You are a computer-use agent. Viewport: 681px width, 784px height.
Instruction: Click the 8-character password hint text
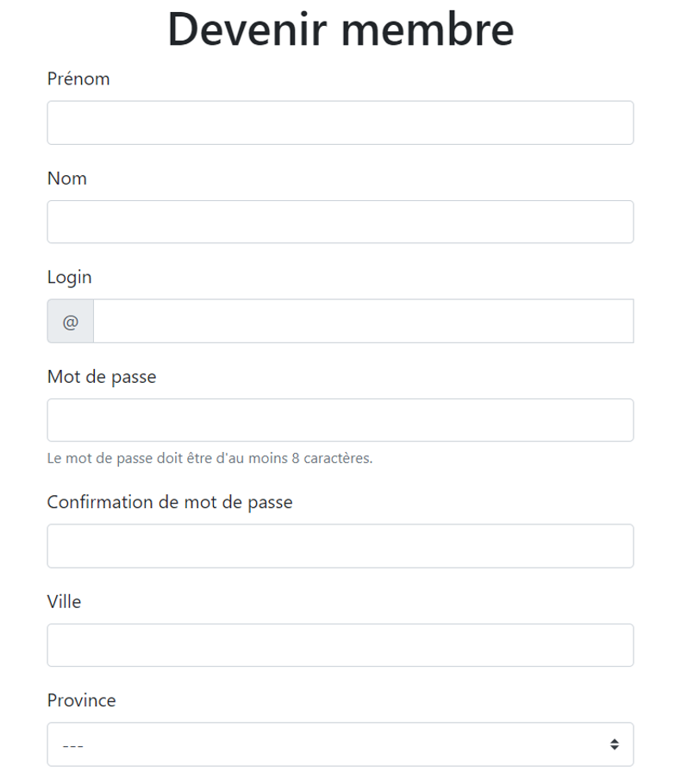[209, 458]
